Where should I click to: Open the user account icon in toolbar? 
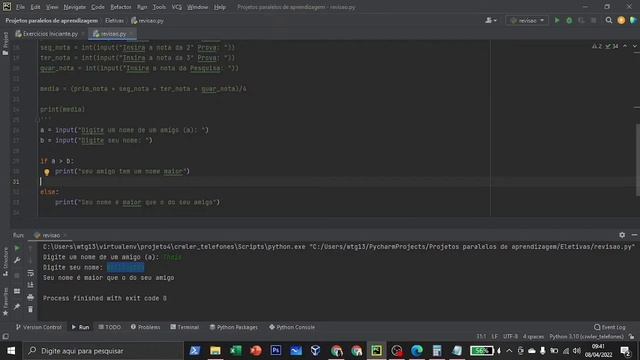click(491, 20)
